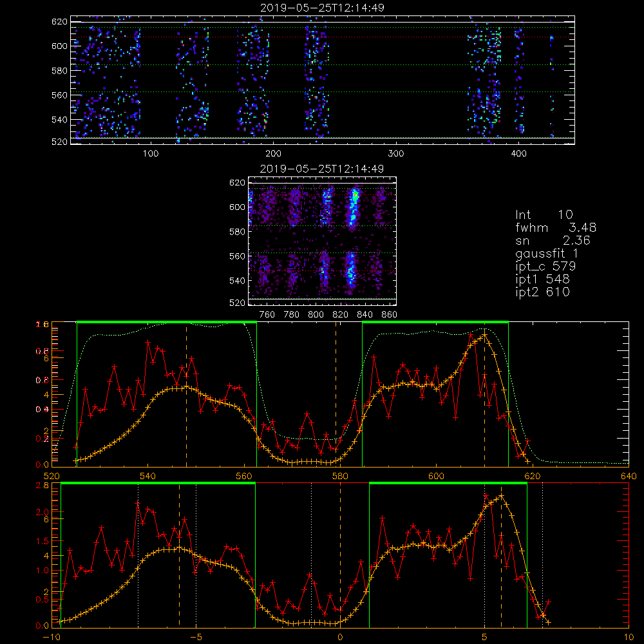Click the 100 tick label on top plot x-axis

pos(151,154)
